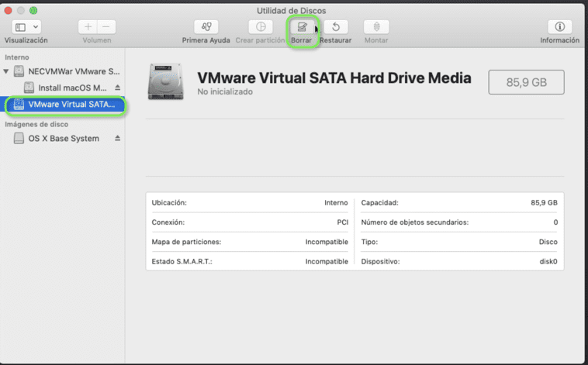This screenshot has height=365, width=588.
Task: Click the Capacidad 85,9 GB table value
Action: coord(544,203)
